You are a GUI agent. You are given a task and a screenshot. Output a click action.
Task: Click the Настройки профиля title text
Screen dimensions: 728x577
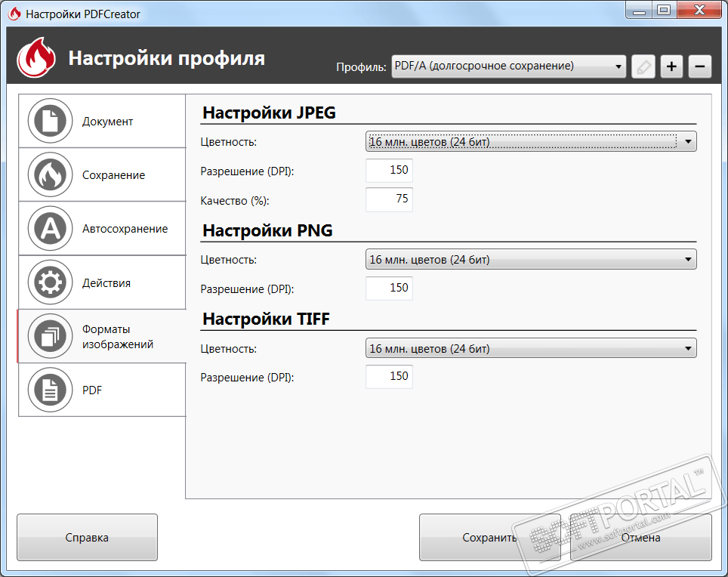[x=167, y=58]
